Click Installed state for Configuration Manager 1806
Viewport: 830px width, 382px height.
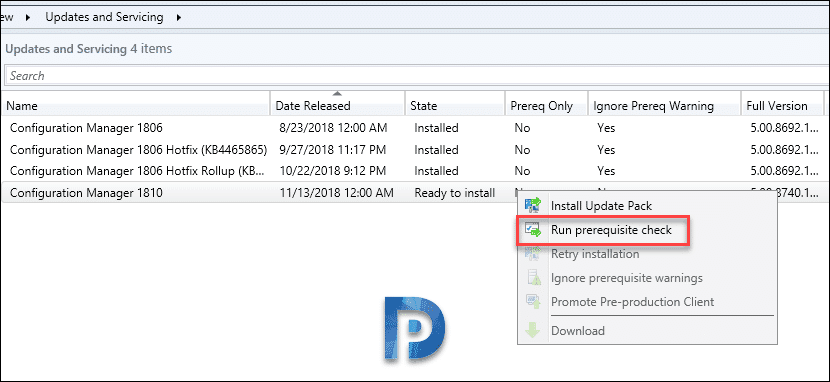(x=436, y=128)
